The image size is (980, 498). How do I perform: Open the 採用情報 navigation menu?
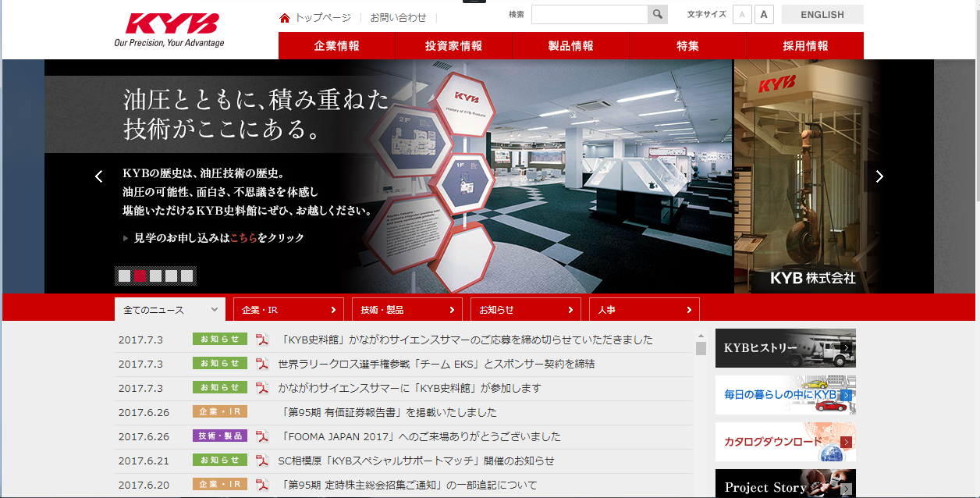[x=805, y=46]
